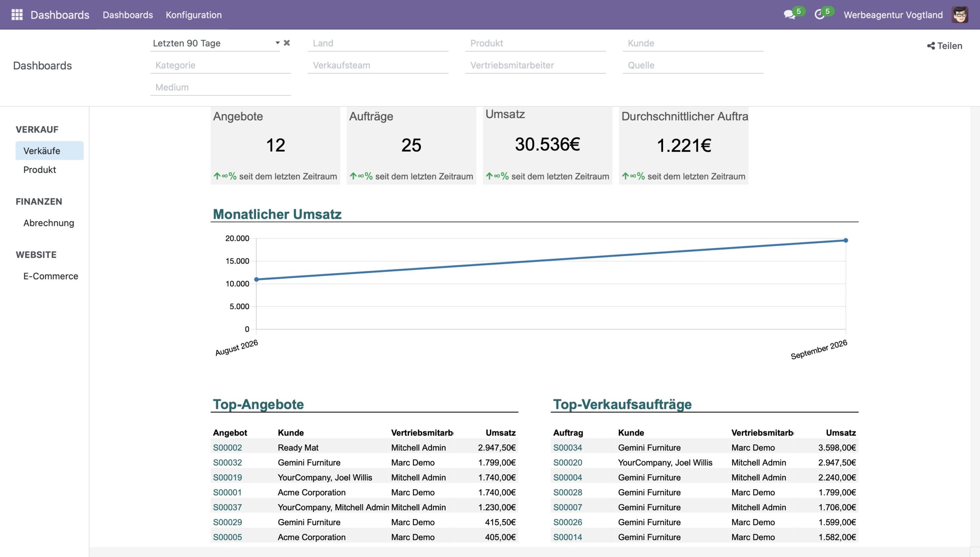Focus the Verkaufsteam filter field
This screenshot has width=980, height=557.
tap(378, 66)
